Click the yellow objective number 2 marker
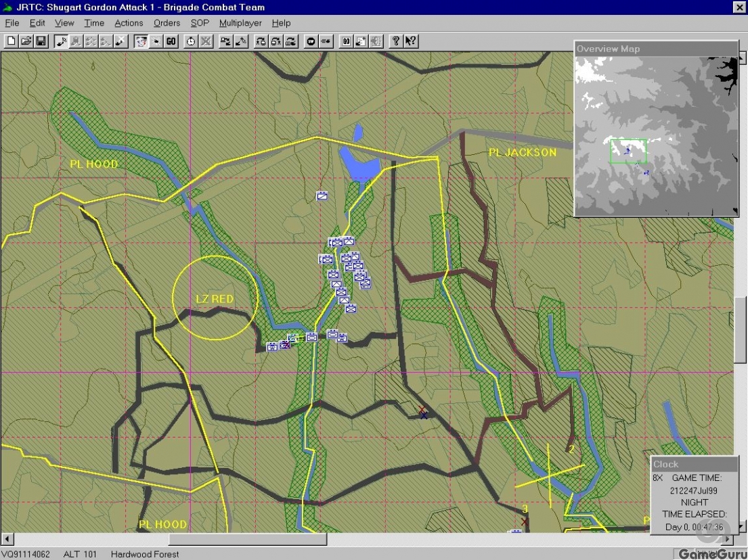Image resolution: width=748 pixels, height=560 pixels. [x=571, y=449]
